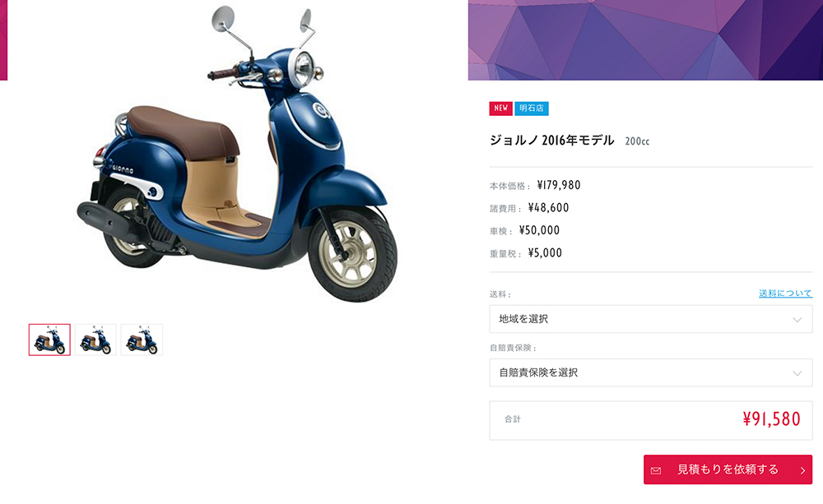The image size is (823, 504).
Task: Open the 送料について link
Action: click(x=785, y=294)
